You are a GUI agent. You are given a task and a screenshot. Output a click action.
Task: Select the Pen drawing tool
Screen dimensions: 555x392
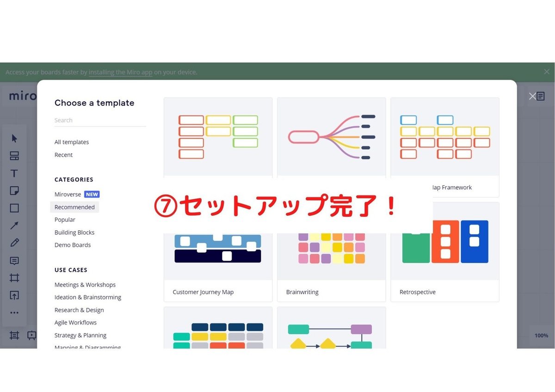pyautogui.click(x=14, y=243)
